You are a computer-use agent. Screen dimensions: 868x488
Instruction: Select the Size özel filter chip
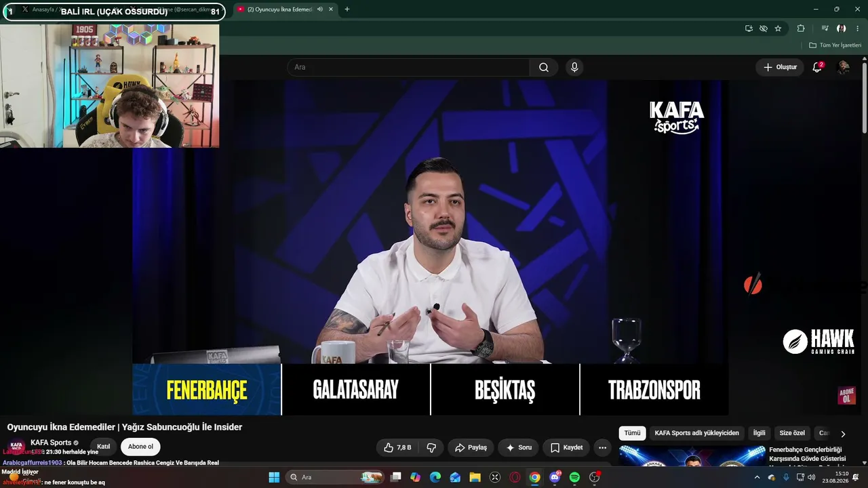click(x=792, y=433)
